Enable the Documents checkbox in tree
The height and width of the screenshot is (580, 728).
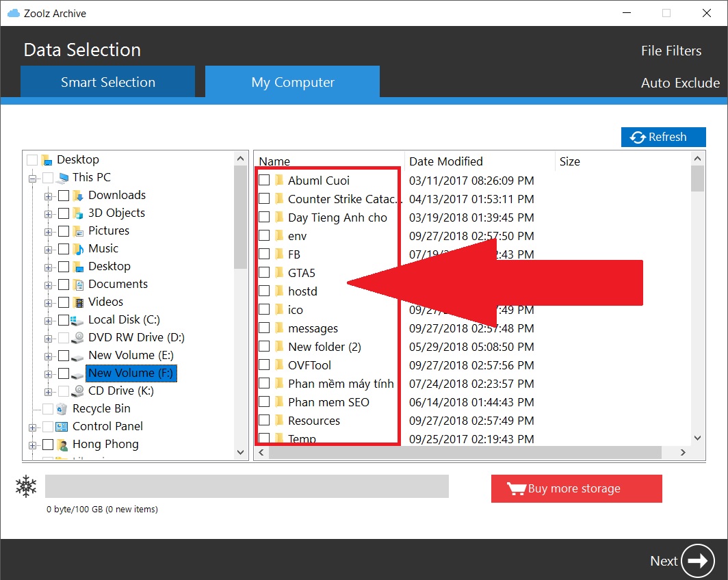coord(64,285)
